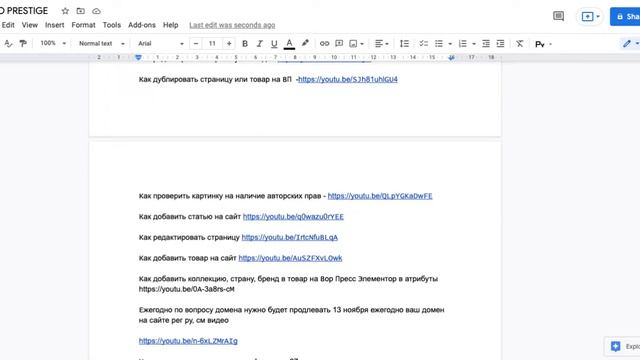Image resolution: width=640 pixels, height=360 pixels.
Task: Open the Insert menu
Action: (x=55, y=25)
